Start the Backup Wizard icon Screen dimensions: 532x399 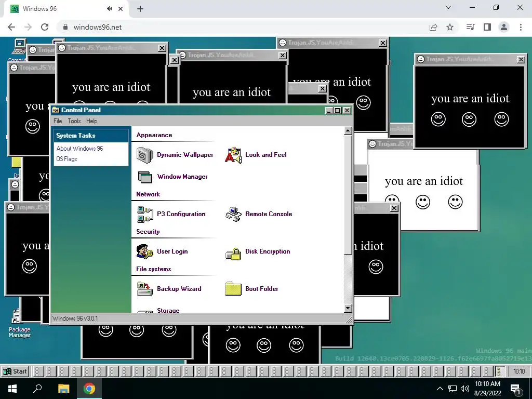145,289
